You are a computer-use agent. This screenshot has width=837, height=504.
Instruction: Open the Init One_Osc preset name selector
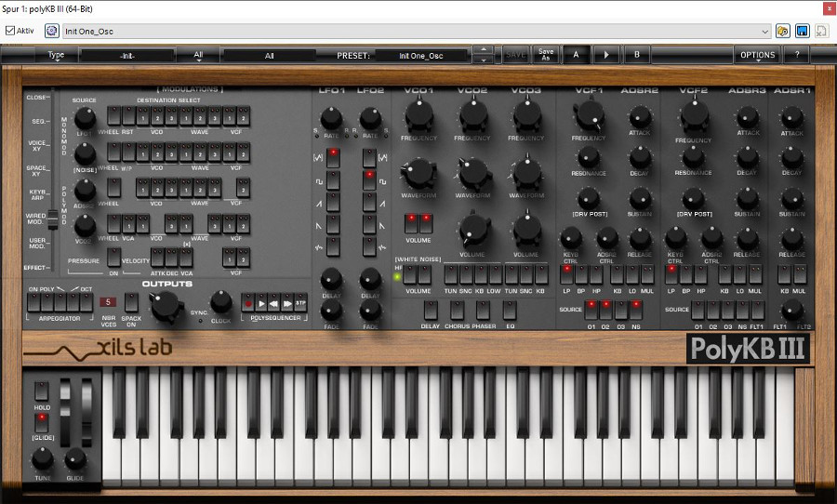421,56
